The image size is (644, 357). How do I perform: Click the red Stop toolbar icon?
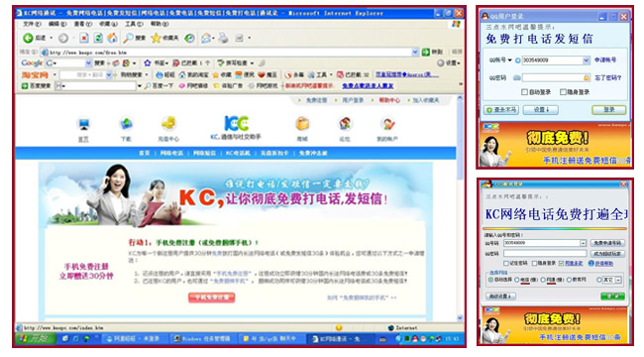[84, 38]
